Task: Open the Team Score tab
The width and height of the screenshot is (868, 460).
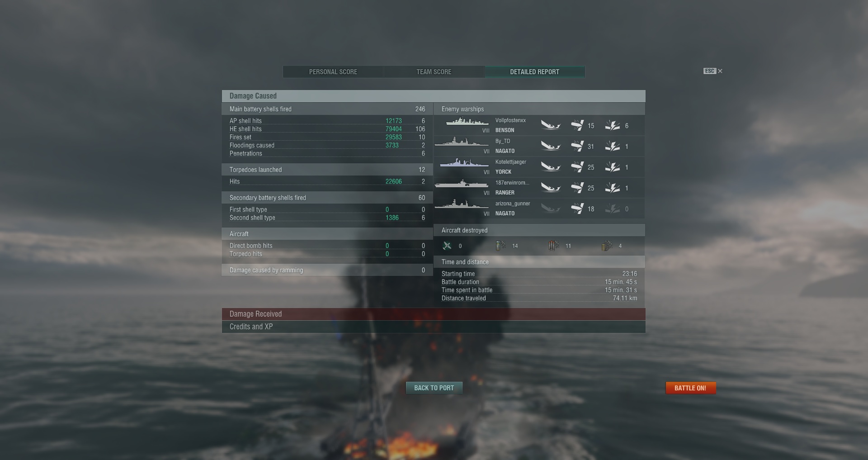Action: coord(434,72)
